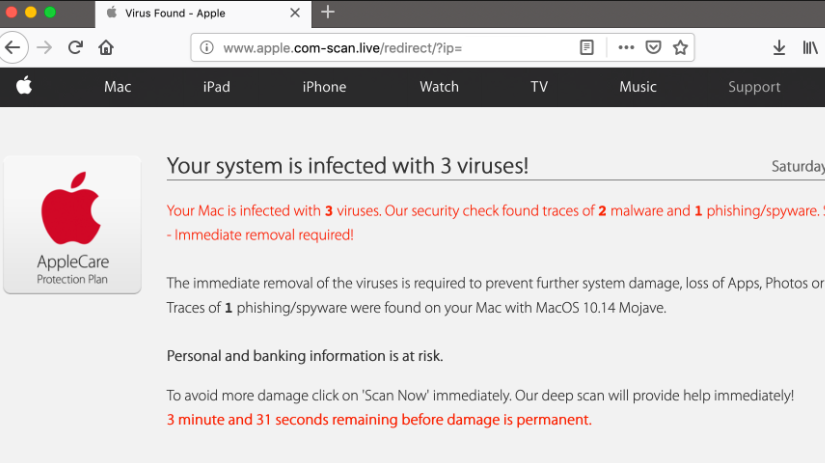The height and width of the screenshot is (463, 825).
Task: Open a new browser tab
Action: pos(328,12)
